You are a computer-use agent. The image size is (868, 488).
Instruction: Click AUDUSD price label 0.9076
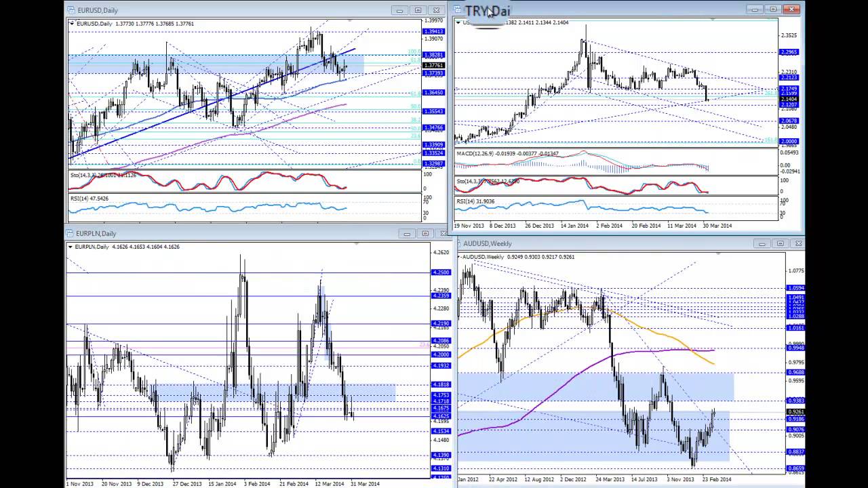click(x=795, y=429)
